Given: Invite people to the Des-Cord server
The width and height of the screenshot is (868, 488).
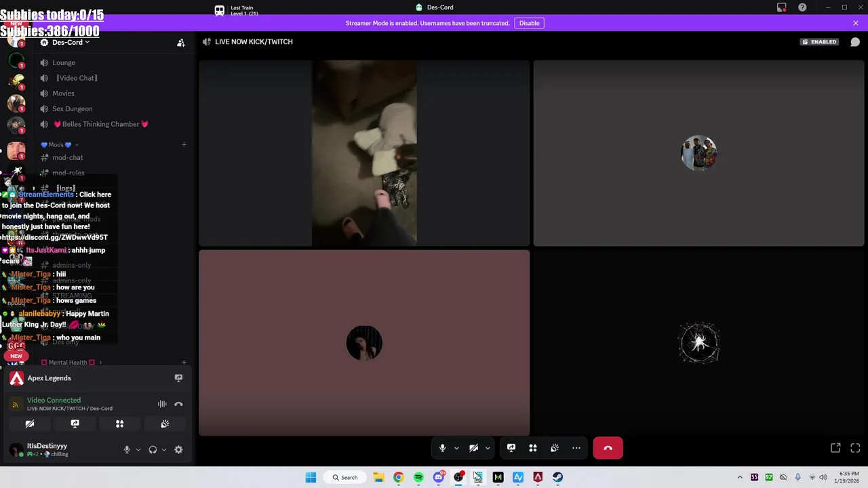Looking at the screenshot, I should click(181, 43).
